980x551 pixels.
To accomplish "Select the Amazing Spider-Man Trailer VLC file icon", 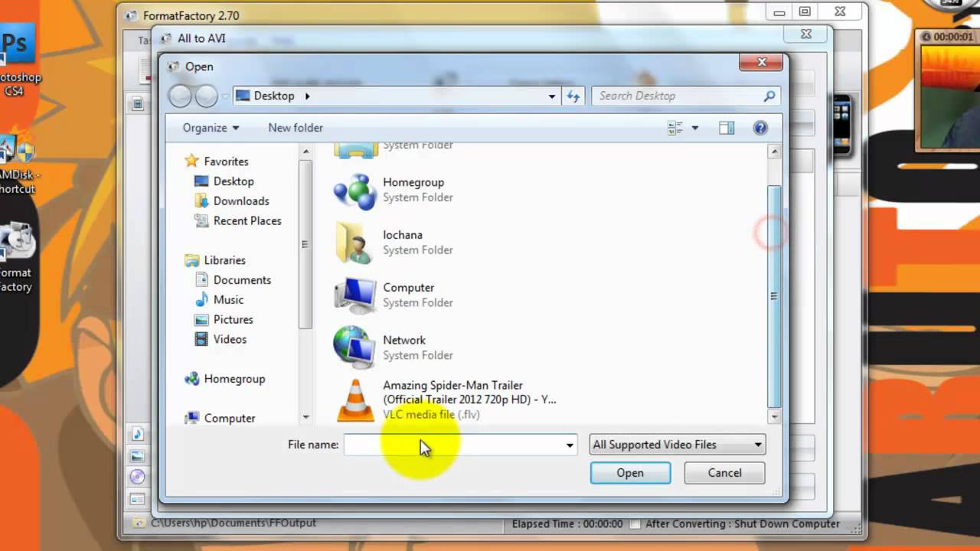I will pos(356,400).
